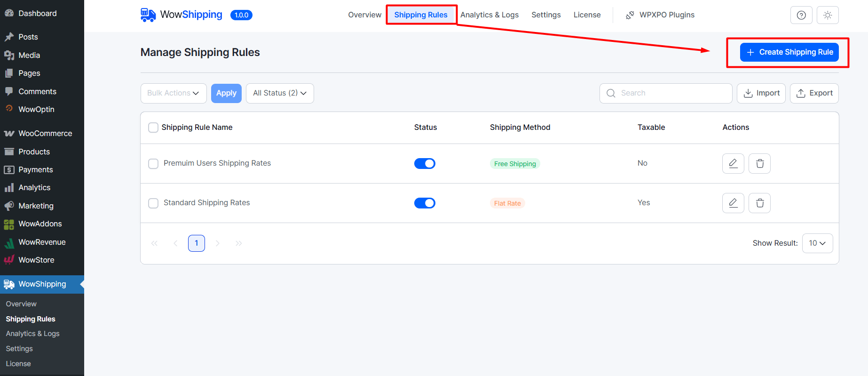Click into the Search input field
Viewport: 868px width, 376px height.
click(666, 93)
